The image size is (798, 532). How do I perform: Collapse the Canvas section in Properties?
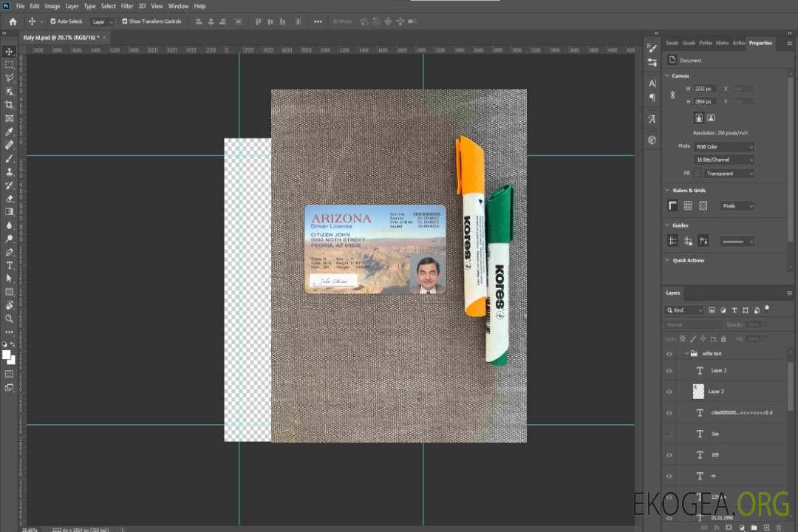pos(667,76)
